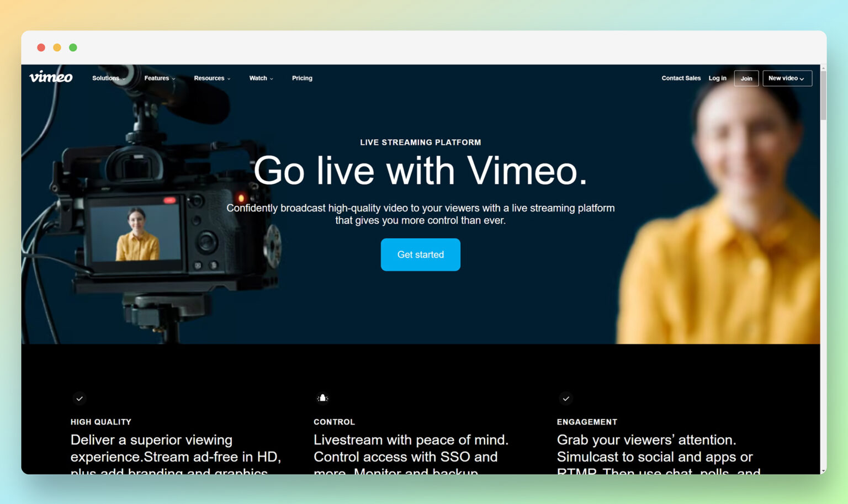Open the Log in link
The image size is (848, 504).
click(717, 78)
